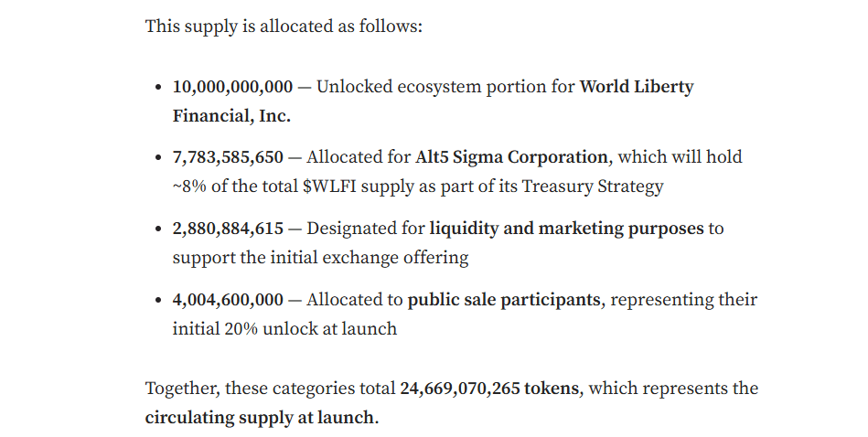Image resolution: width=868 pixels, height=437 pixels.
Task: Click the number 7,783,585,650
Action: 228,157
